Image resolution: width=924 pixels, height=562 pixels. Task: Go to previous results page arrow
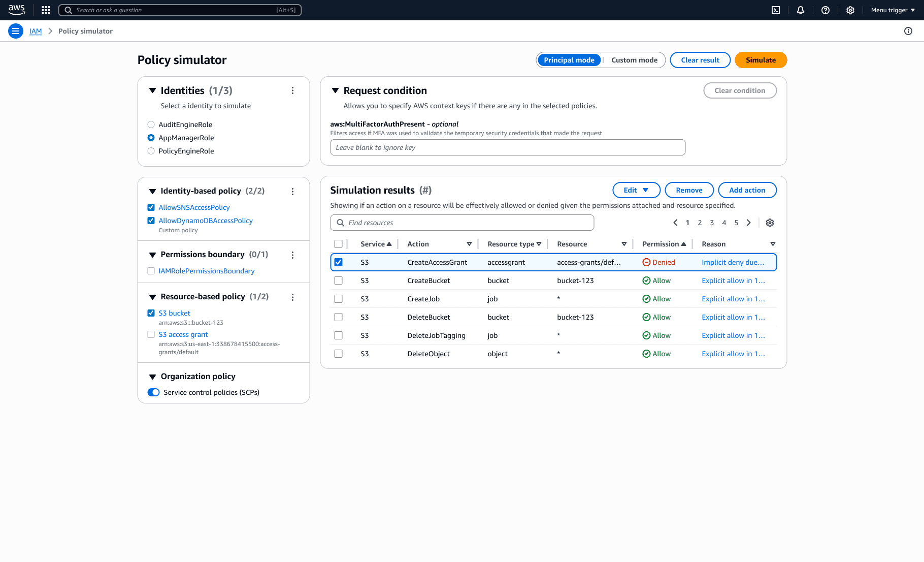pos(675,223)
